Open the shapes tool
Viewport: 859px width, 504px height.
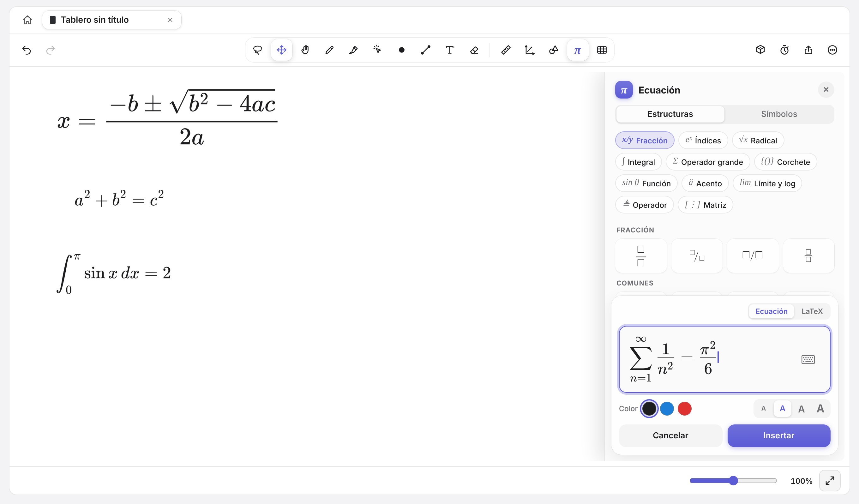[x=554, y=50]
